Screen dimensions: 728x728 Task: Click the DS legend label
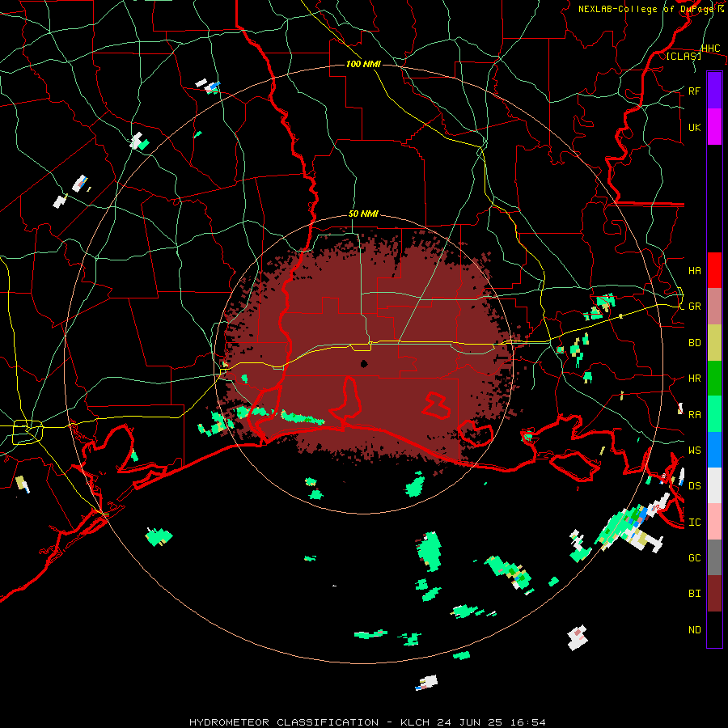click(x=695, y=486)
